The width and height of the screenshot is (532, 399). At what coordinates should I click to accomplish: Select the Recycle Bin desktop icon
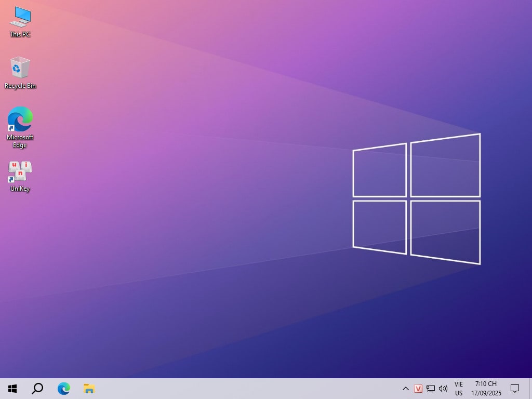20,73
